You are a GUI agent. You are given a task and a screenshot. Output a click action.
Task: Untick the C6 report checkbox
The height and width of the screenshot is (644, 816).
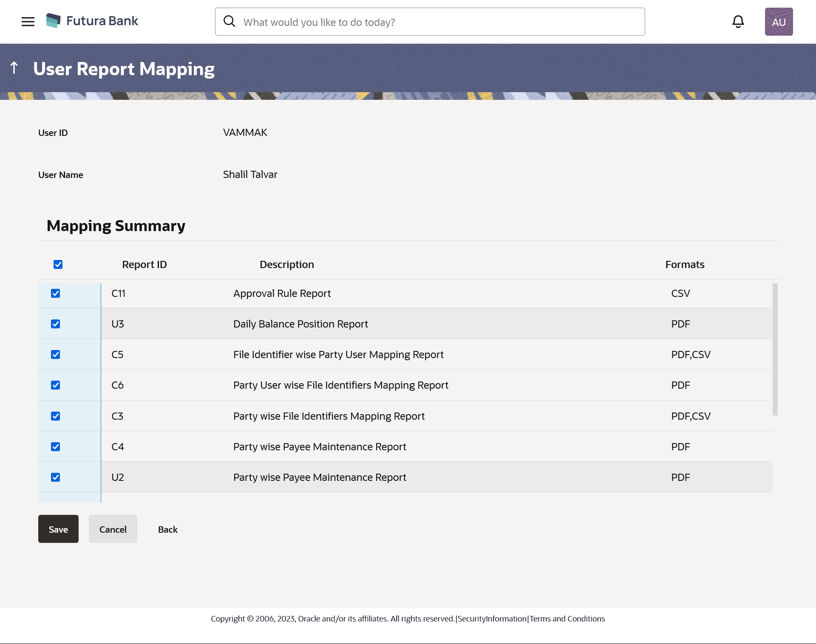coord(56,385)
